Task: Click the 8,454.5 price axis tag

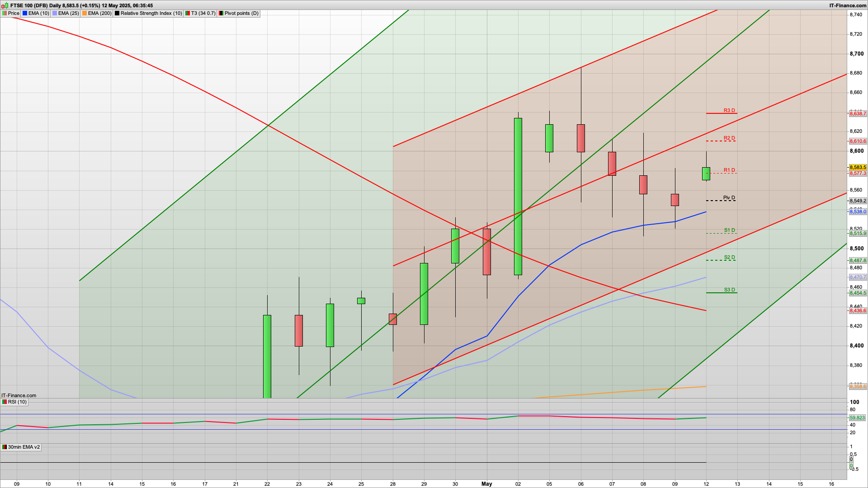Action: click(858, 293)
